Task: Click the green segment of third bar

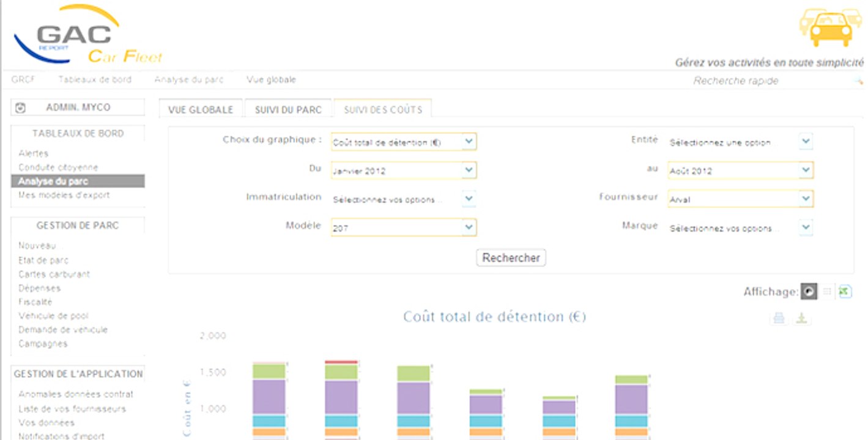Action: 414,373
